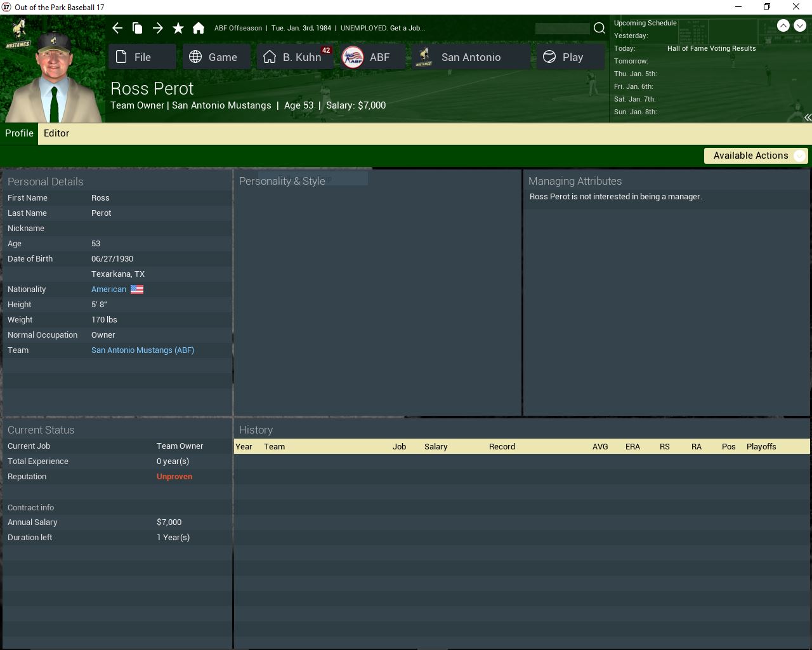The image size is (812, 650).
Task: Click the copy pages icon
Action: tap(137, 28)
